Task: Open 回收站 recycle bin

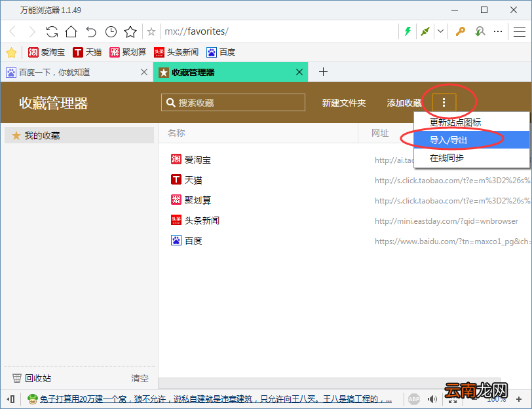Action: point(31,378)
